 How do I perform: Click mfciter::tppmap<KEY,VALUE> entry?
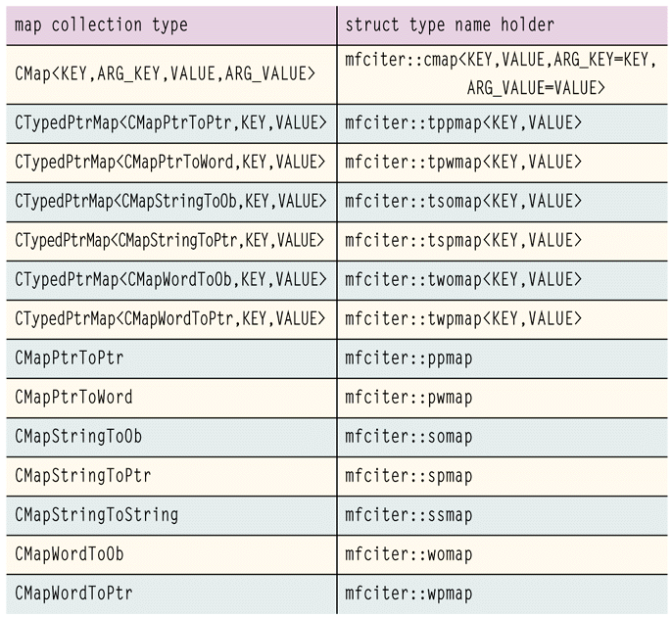tap(463, 122)
